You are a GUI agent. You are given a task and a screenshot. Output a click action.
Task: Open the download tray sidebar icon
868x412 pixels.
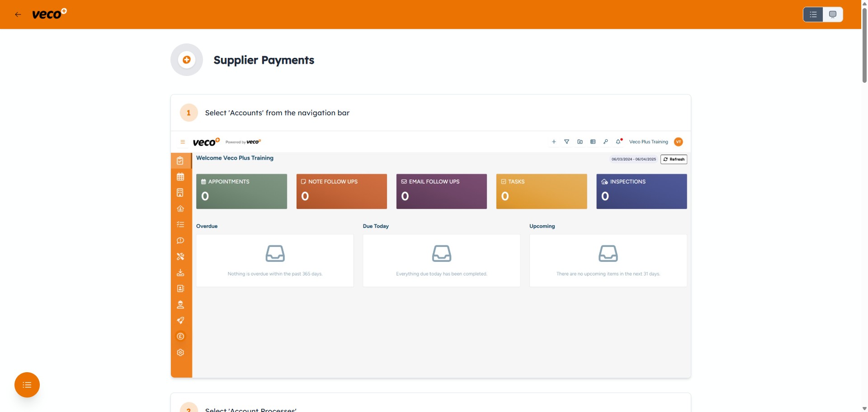180,273
